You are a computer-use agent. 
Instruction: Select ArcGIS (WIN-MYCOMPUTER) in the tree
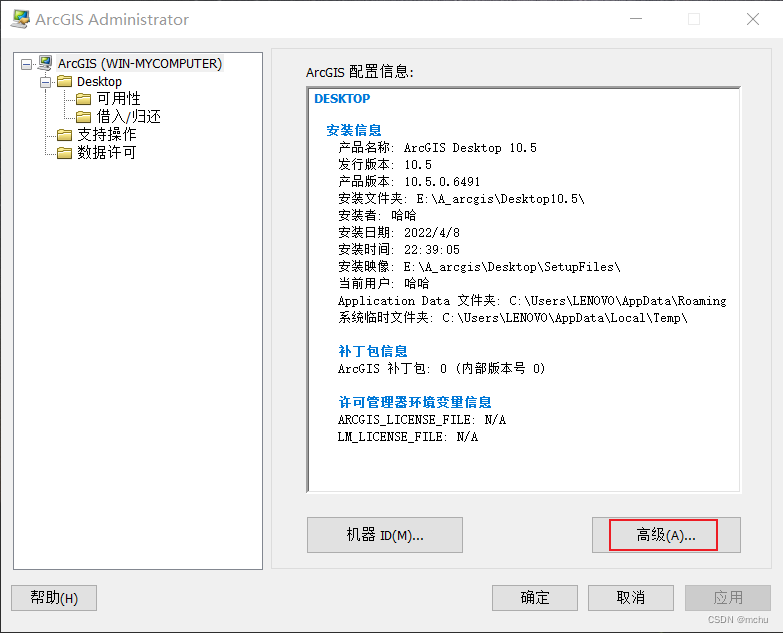[139, 64]
